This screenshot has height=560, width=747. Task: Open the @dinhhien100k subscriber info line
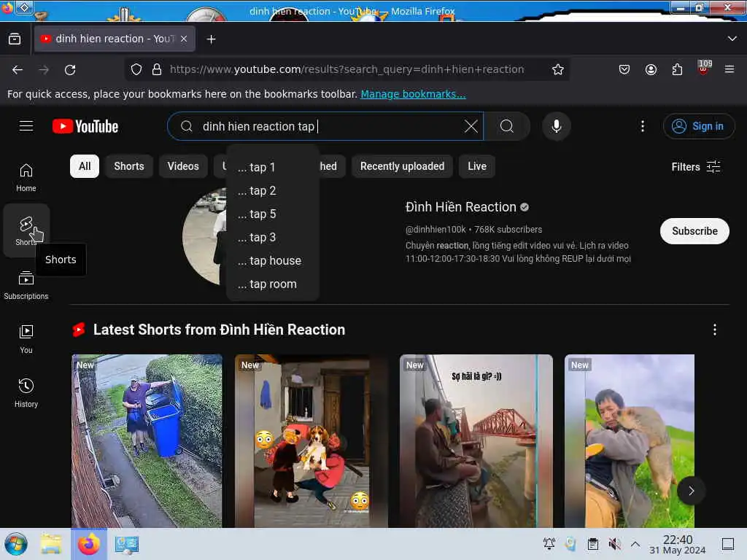tap(473, 230)
